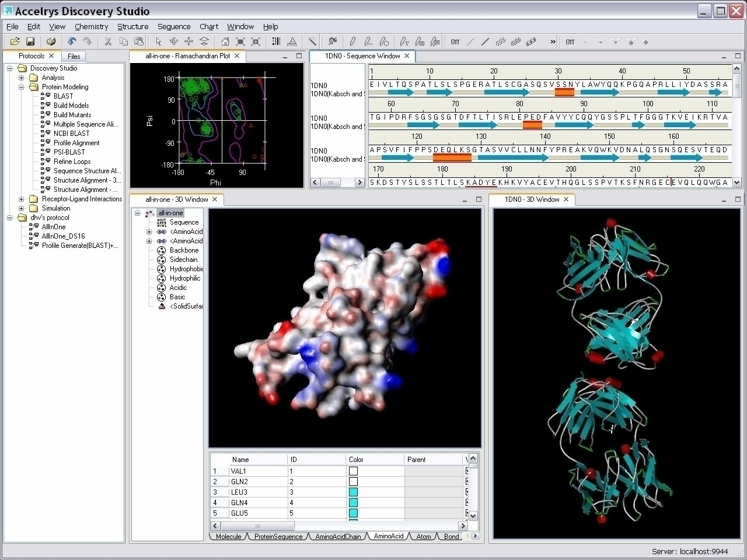747x560 pixels.
Task: Toggle visibility checkbox for VAL1 row
Action: (467, 471)
